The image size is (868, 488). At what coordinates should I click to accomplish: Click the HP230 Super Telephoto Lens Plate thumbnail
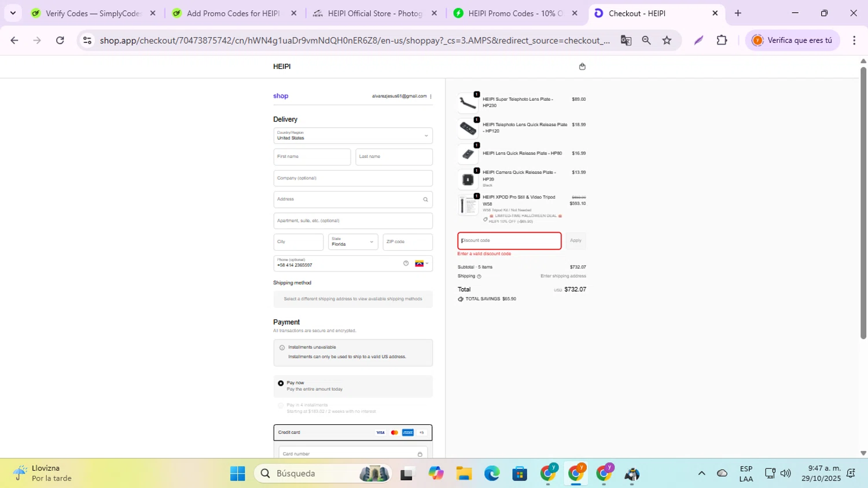tap(468, 102)
